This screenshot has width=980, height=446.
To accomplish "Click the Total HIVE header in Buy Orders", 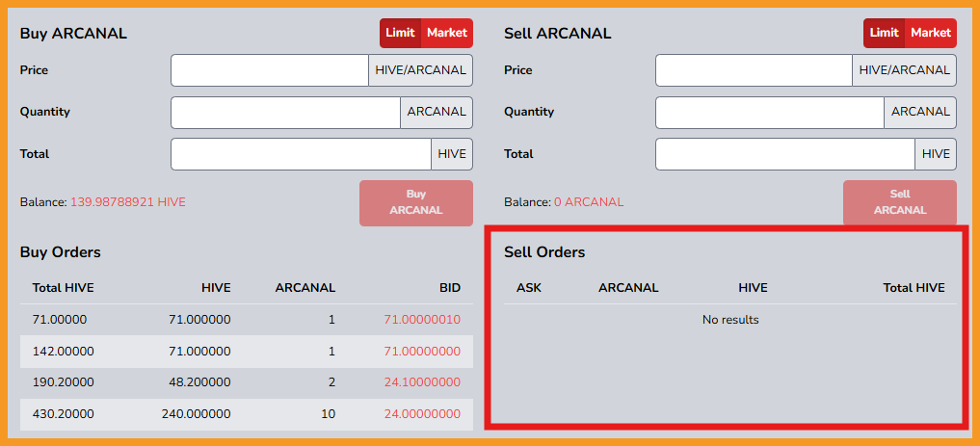I will [x=64, y=288].
